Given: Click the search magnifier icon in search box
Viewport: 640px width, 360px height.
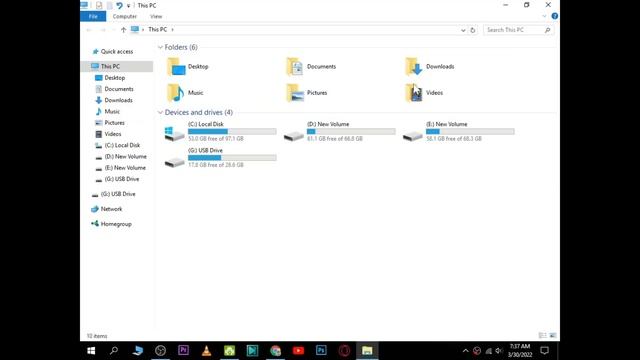Looking at the screenshot, I should coord(547,30).
